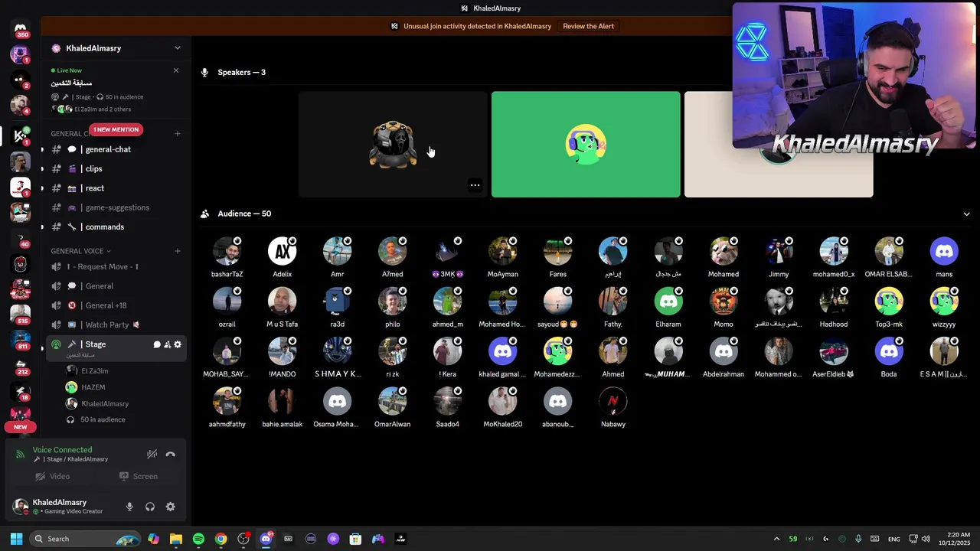Open Chrome from the taskbar

(220, 539)
